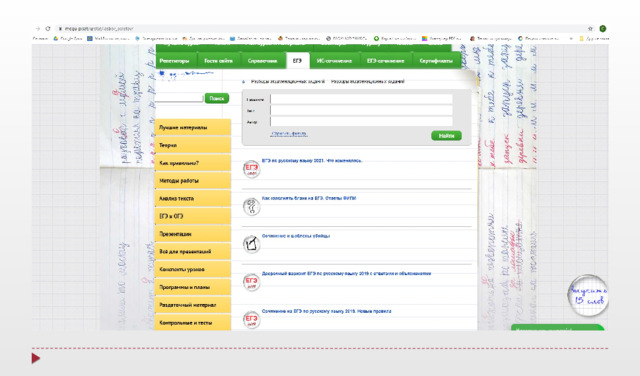Open the ЕГЭ и ОГЭ sidebar section
Viewport: 640px width, 376px height.
[193, 216]
